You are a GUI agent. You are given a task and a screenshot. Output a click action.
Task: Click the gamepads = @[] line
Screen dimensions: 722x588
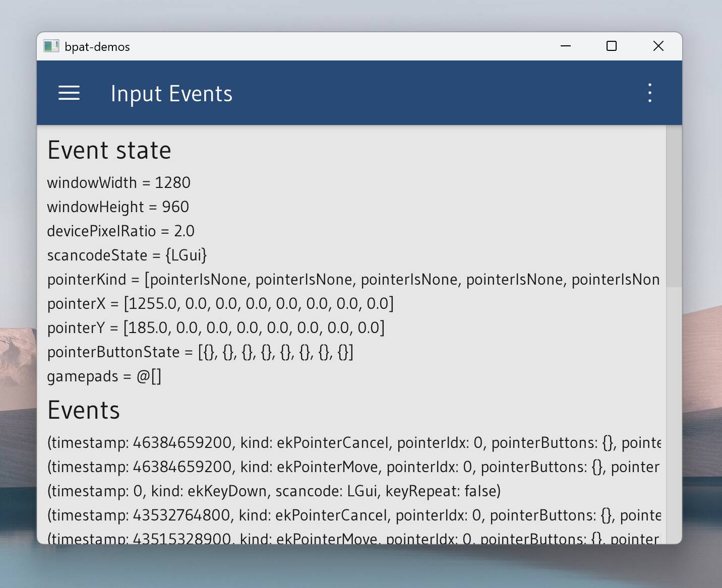pyautogui.click(x=104, y=376)
